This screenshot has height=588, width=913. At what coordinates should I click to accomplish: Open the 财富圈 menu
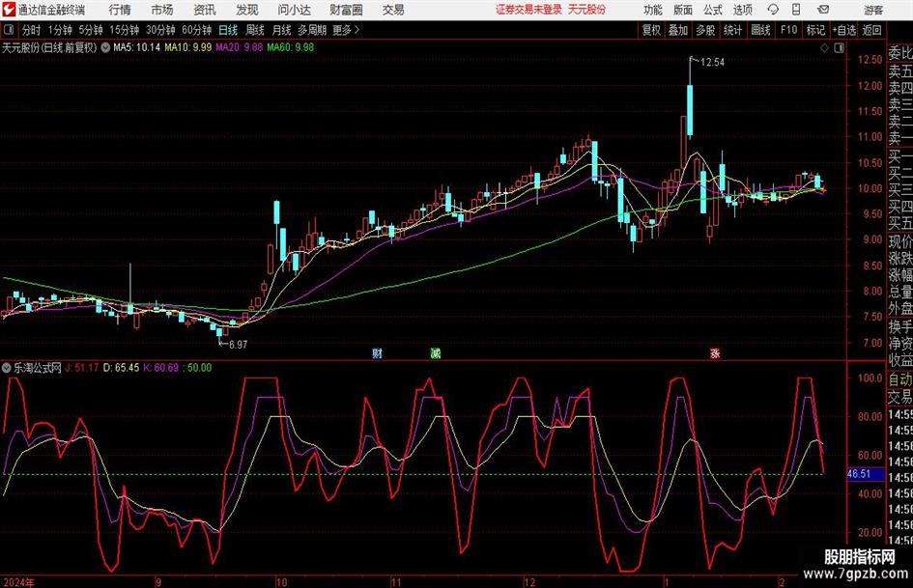(346, 10)
